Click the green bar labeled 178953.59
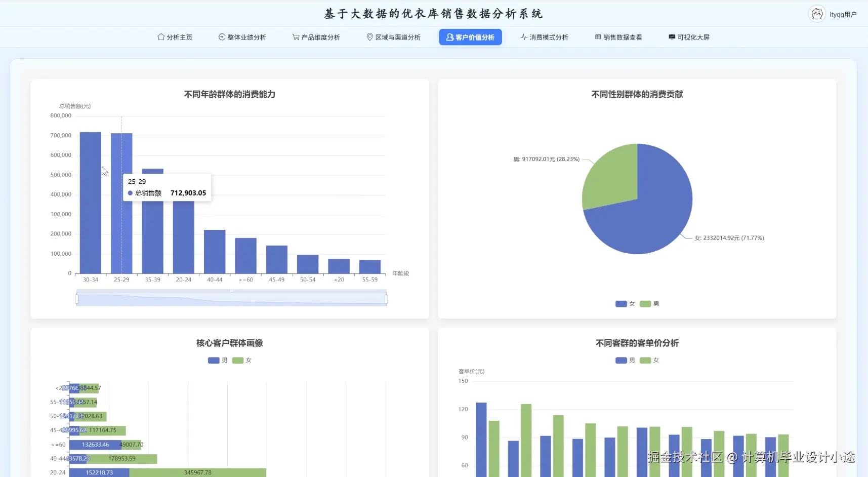The height and width of the screenshot is (477, 868). [x=122, y=459]
